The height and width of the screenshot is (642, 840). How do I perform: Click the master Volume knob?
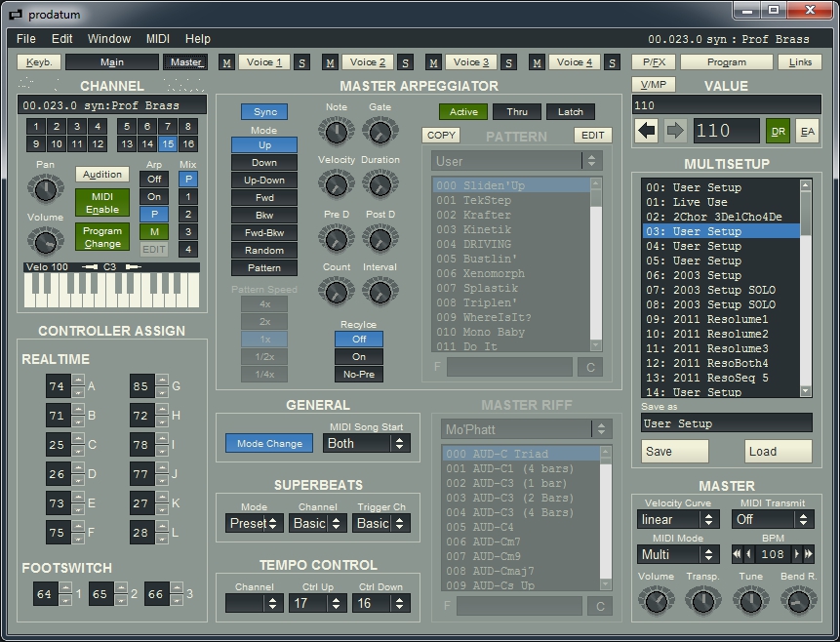click(x=656, y=601)
